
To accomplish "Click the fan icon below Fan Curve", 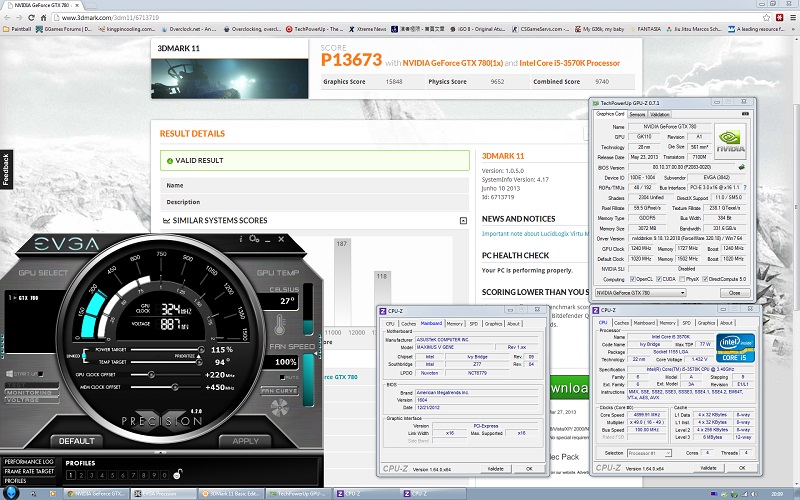I will 280,408.
